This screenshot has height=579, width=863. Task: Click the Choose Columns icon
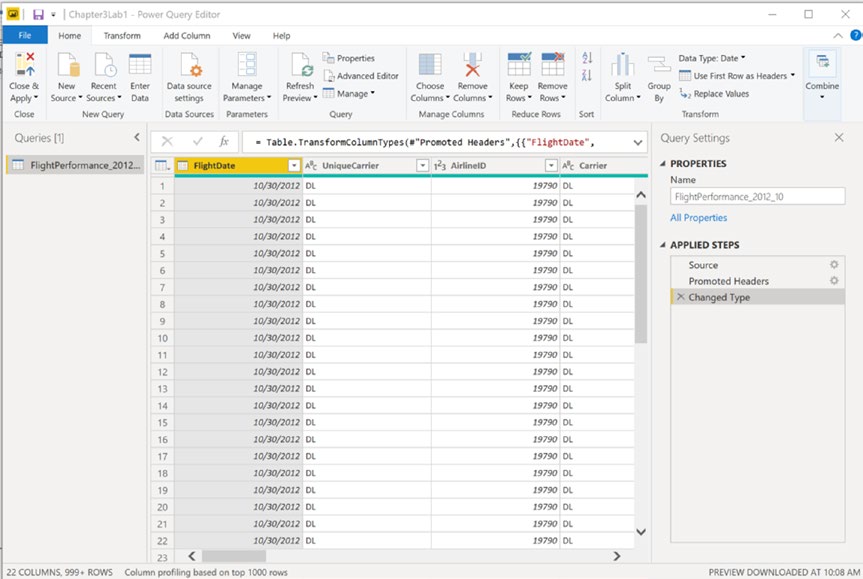[x=430, y=64]
